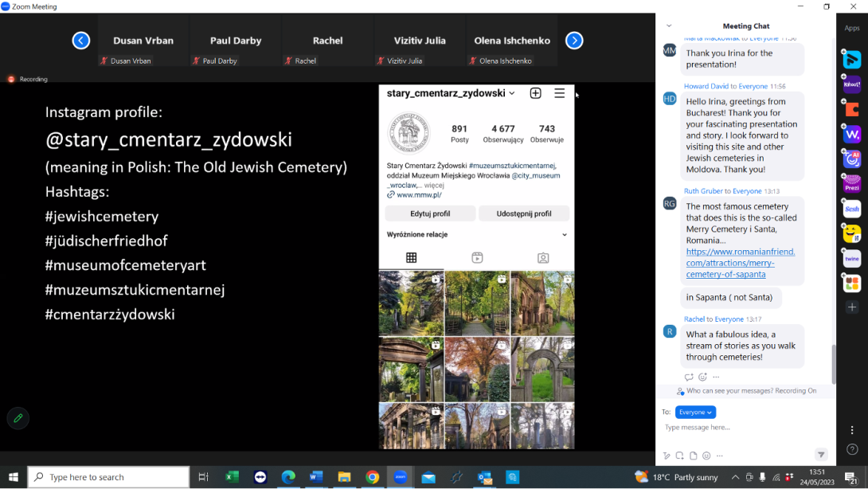Attach a file in chat
868x489 pixels.
[x=693, y=456]
